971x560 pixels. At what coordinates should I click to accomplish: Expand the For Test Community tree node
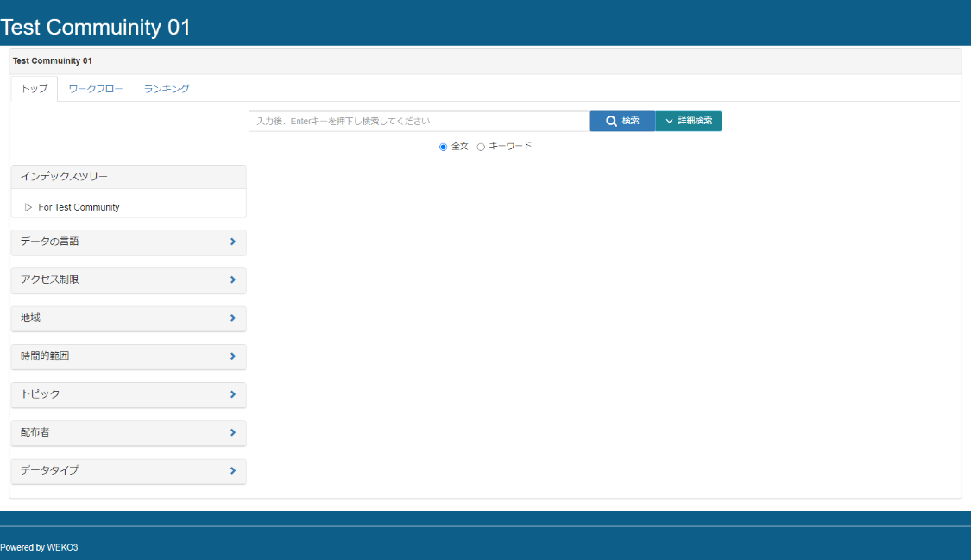click(x=28, y=207)
